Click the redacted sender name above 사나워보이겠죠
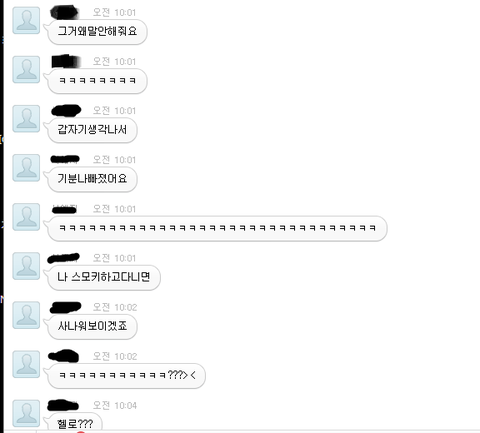Viewport: 480px width, 433px height. pos(65,307)
